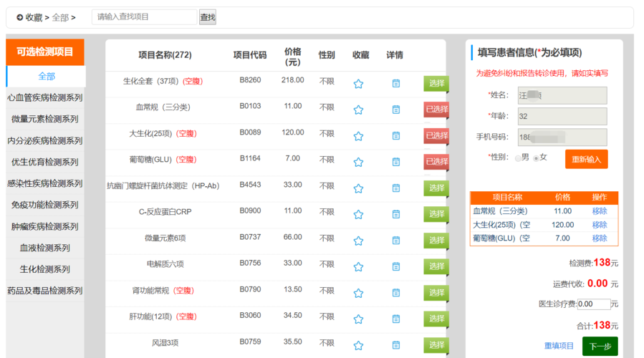Screen dimensions: 644x358
Task: Click the orange 重新输入 button
Action: [x=586, y=159]
